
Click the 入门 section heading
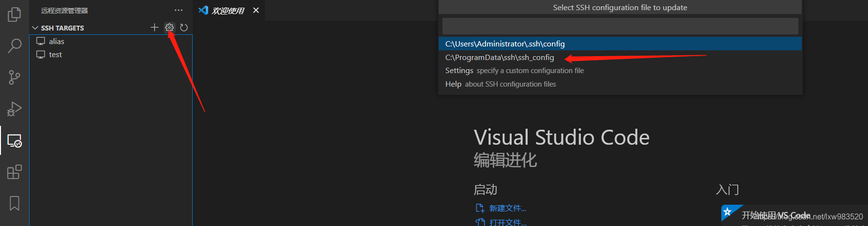pos(728,190)
